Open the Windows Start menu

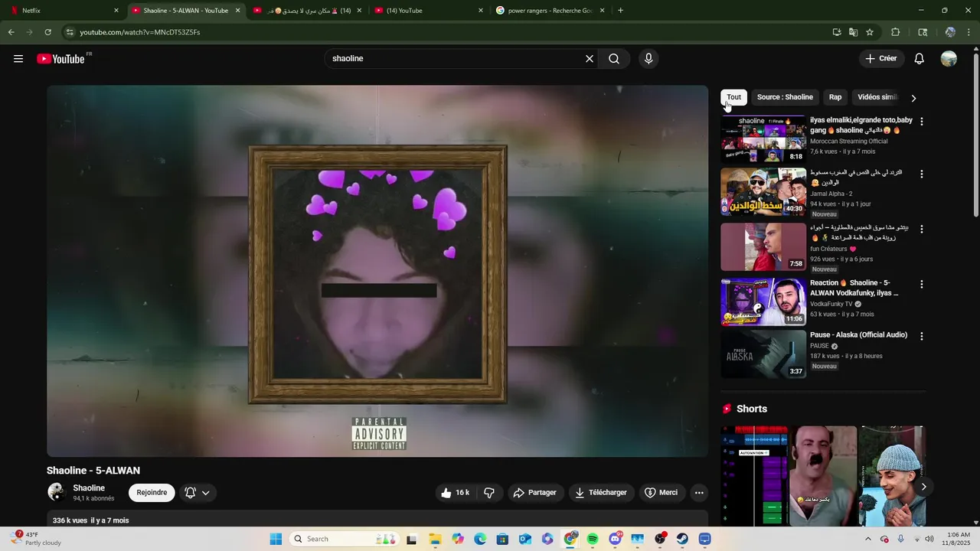276,539
